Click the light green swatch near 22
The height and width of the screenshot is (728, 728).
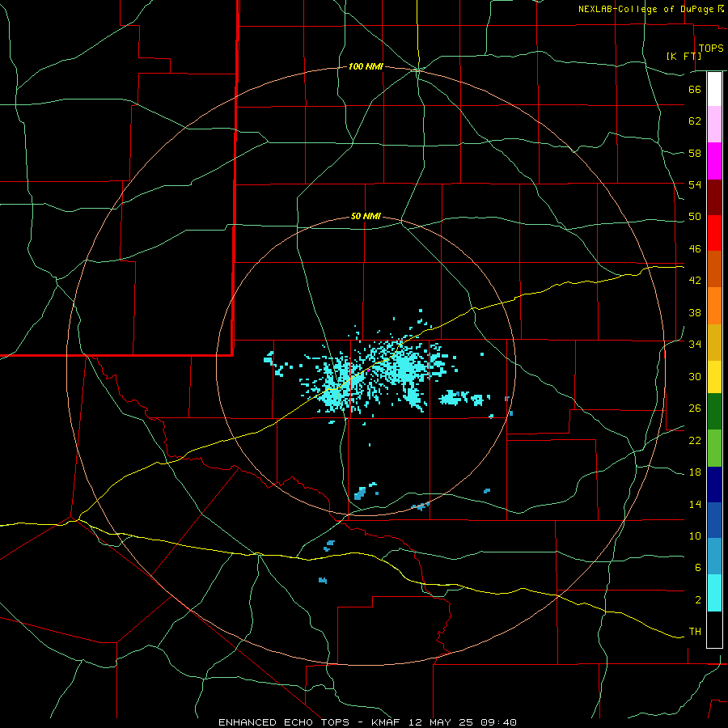(714, 448)
